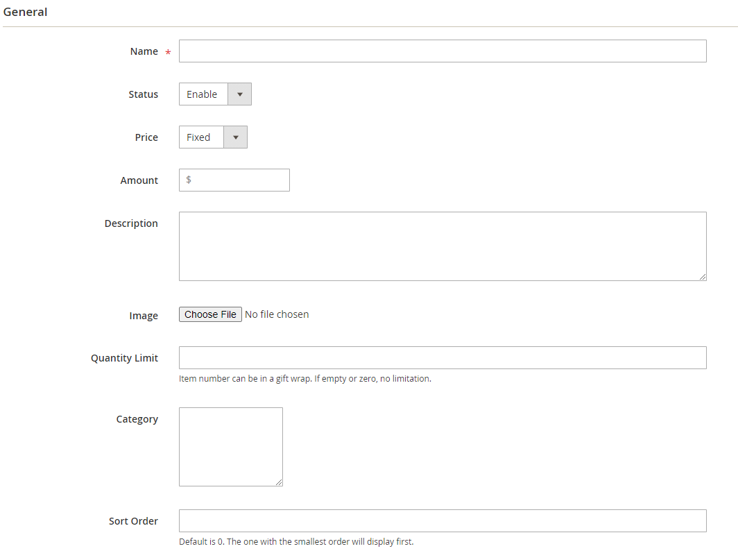Screen dimensions: 738x560
Task: Focus the Sort Order input field
Action: tap(443, 521)
